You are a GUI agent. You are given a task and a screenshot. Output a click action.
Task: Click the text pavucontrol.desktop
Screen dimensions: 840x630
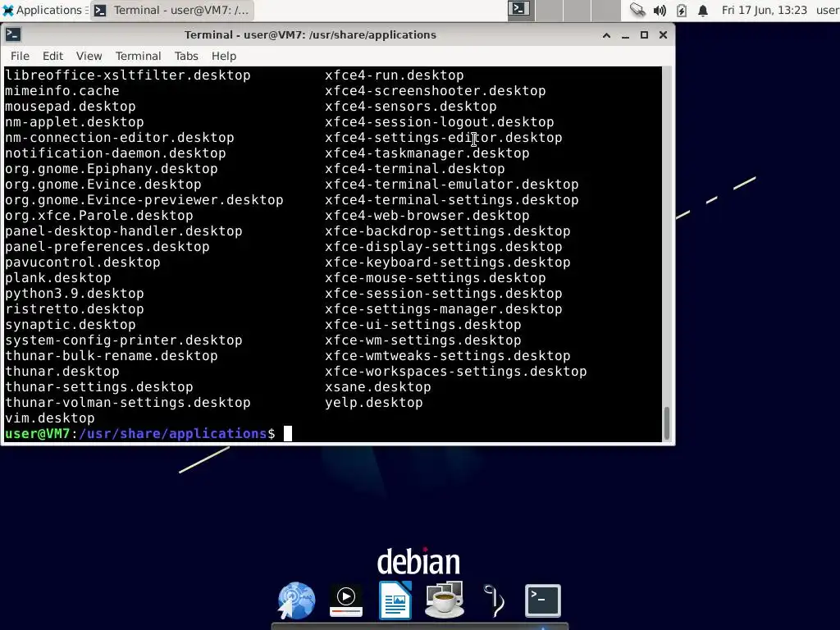click(x=83, y=262)
